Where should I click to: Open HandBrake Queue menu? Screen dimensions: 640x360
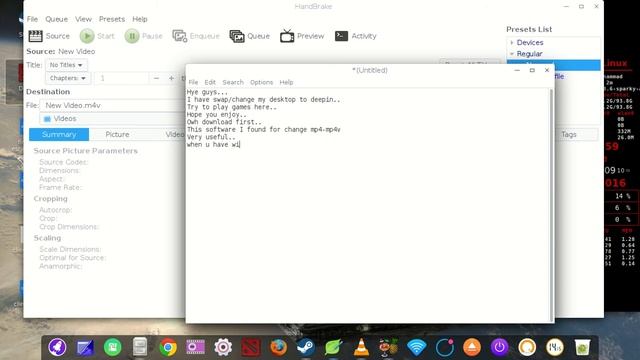pos(56,19)
